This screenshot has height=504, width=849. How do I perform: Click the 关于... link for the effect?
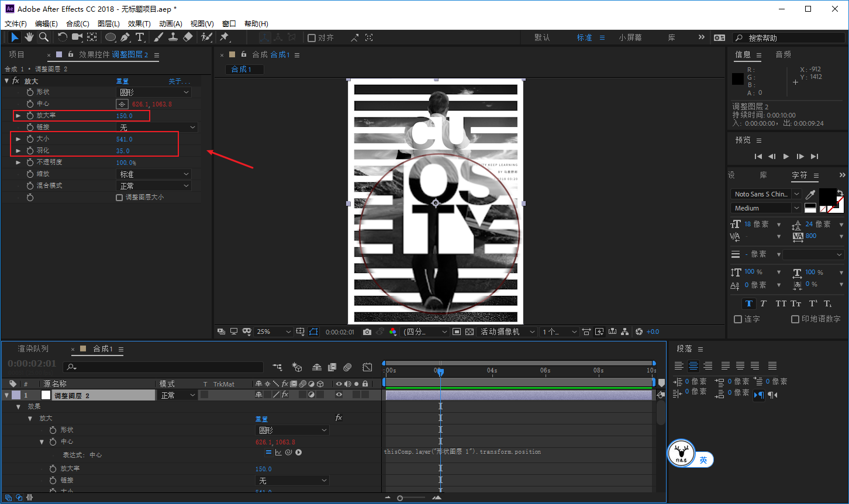tap(180, 81)
